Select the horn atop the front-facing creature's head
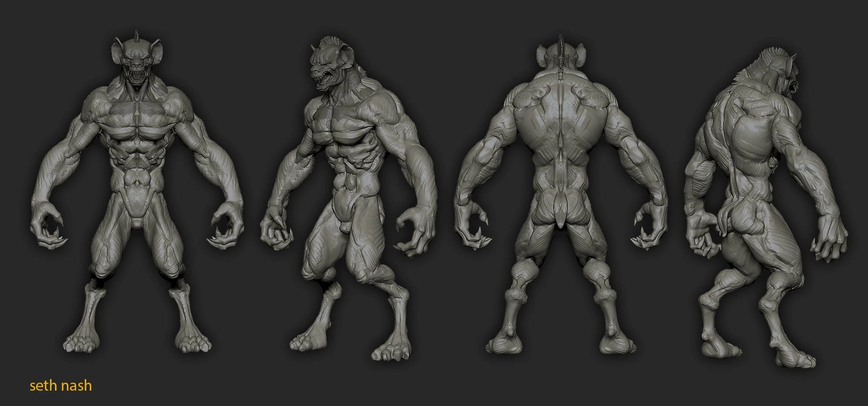868x406 pixels. pyautogui.click(x=137, y=36)
